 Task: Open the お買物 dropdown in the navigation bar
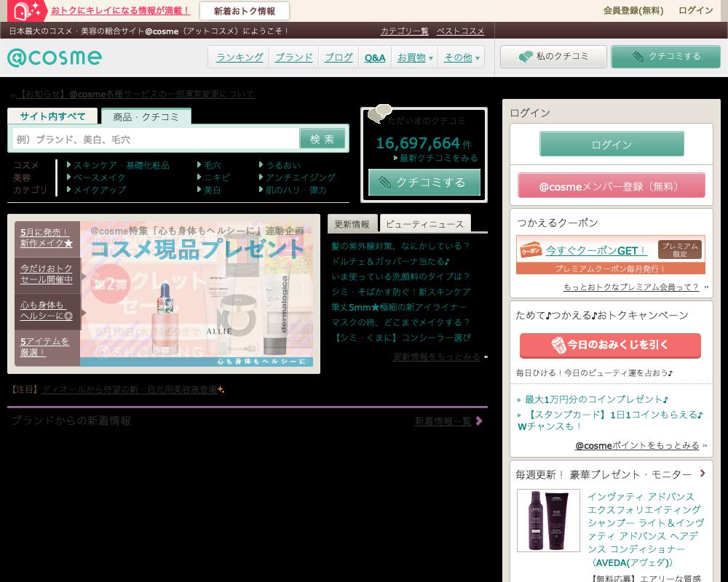[415, 57]
